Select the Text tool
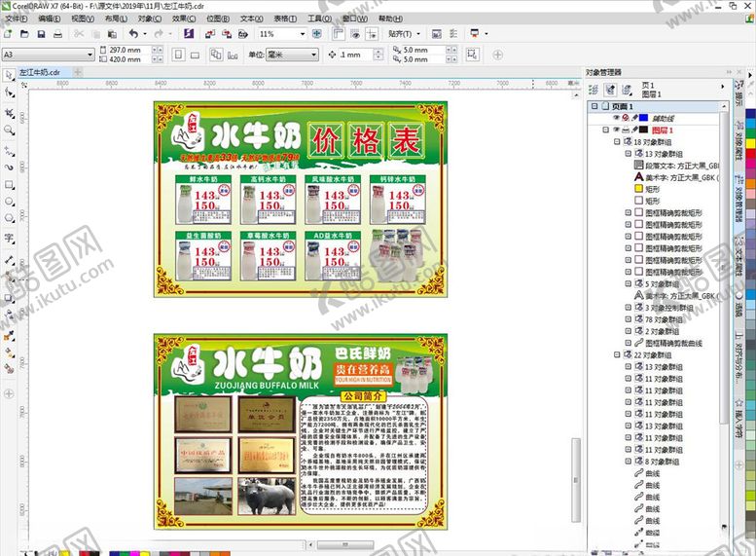Image resolution: width=756 pixels, height=556 pixels. (9, 238)
